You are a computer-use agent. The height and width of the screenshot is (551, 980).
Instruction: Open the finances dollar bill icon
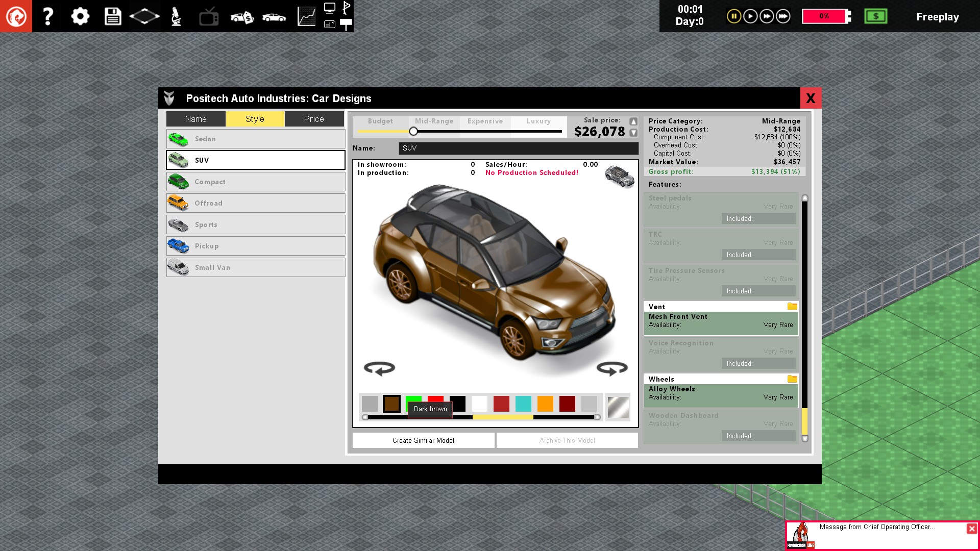click(876, 16)
